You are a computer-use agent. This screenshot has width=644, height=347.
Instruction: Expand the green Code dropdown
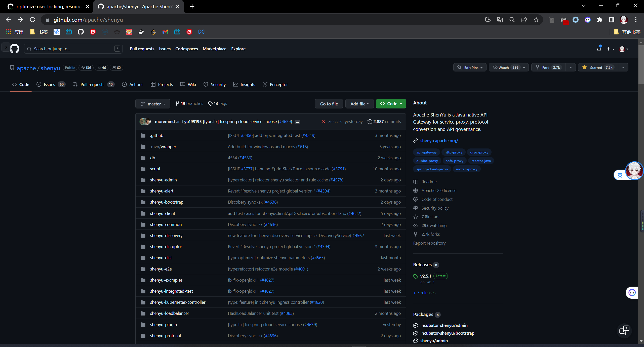coord(391,104)
